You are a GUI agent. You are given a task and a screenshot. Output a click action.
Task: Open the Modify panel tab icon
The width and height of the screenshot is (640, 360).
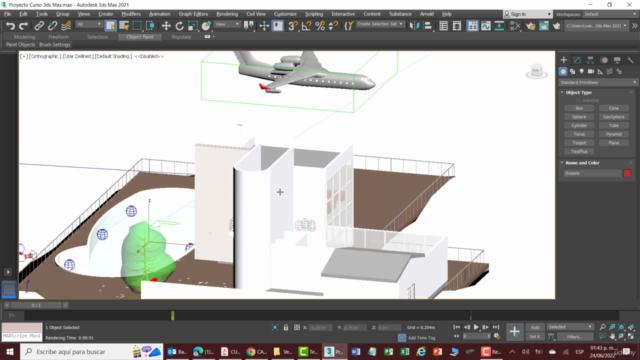tap(577, 60)
